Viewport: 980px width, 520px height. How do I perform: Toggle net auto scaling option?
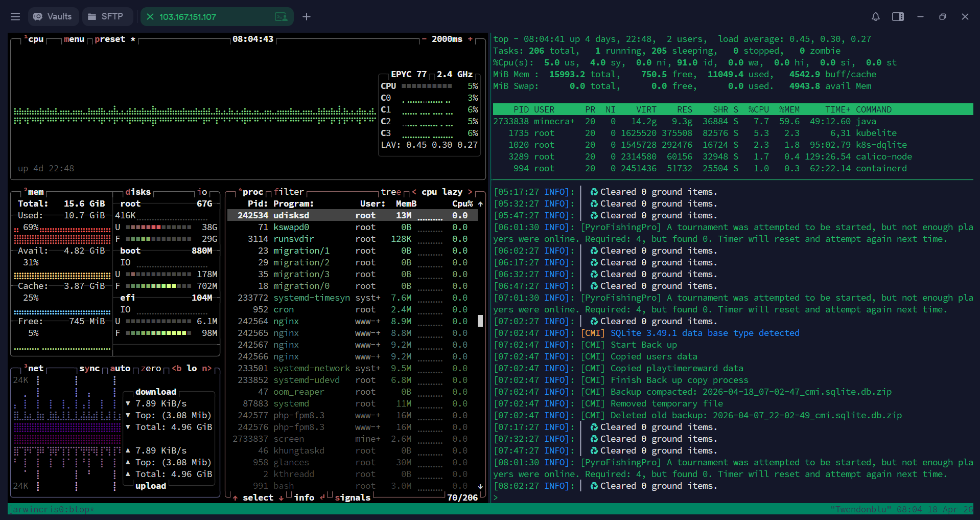[120, 369]
